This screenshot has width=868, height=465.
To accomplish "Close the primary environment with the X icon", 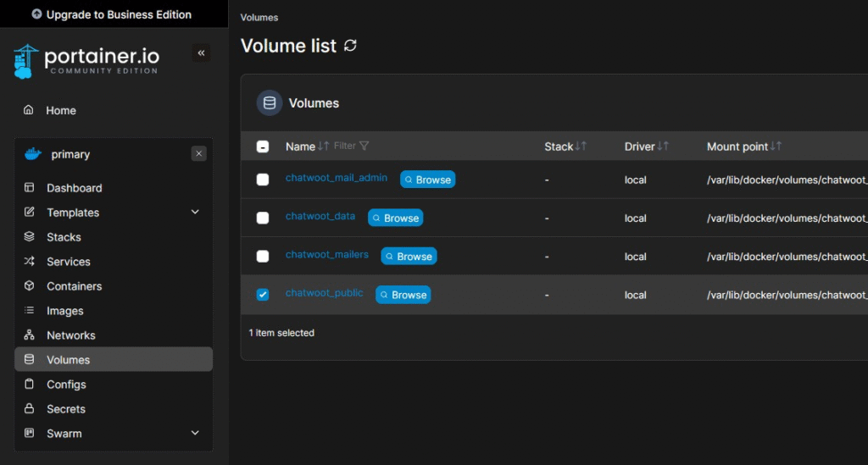I will (x=199, y=153).
